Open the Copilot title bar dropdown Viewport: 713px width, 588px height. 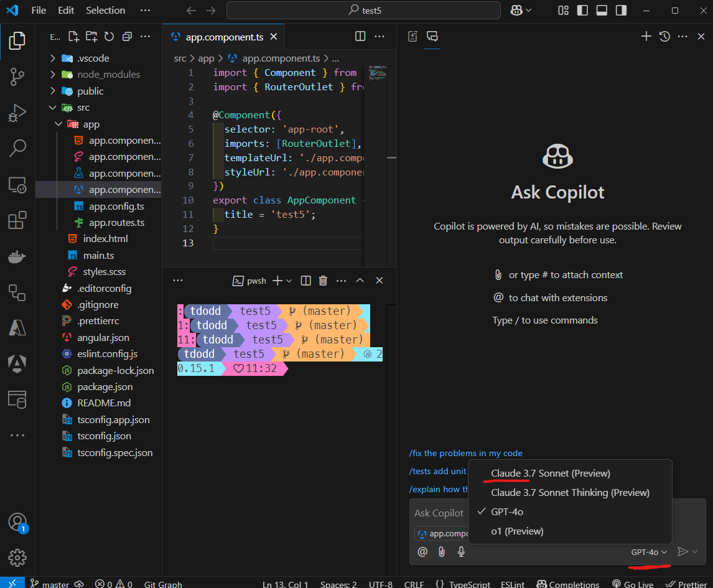528,11
